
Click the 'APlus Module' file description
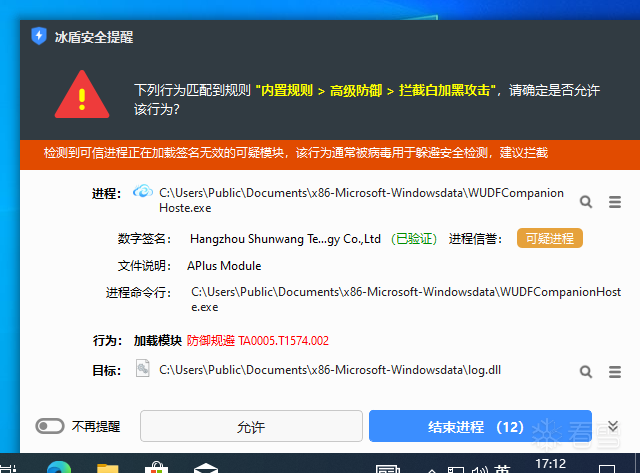pyautogui.click(x=224, y=266)
